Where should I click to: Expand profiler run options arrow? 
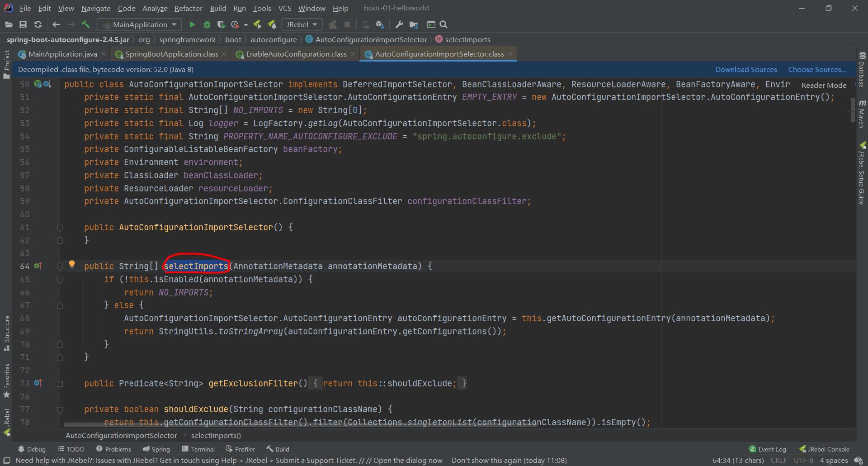tap(246, 25)
